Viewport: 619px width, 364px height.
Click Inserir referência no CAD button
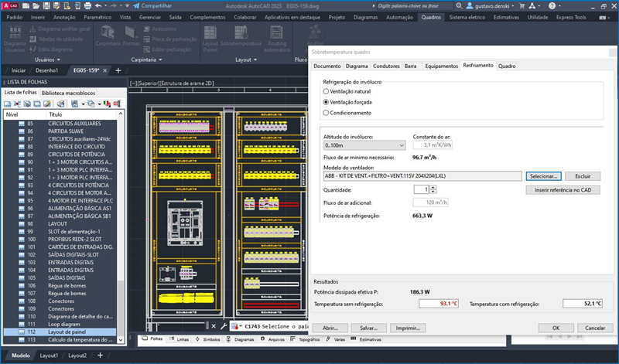(563, 189)
